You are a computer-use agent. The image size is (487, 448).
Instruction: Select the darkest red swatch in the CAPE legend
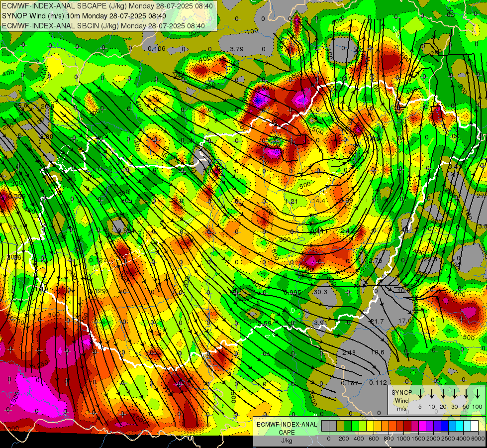tap(407, 426)
